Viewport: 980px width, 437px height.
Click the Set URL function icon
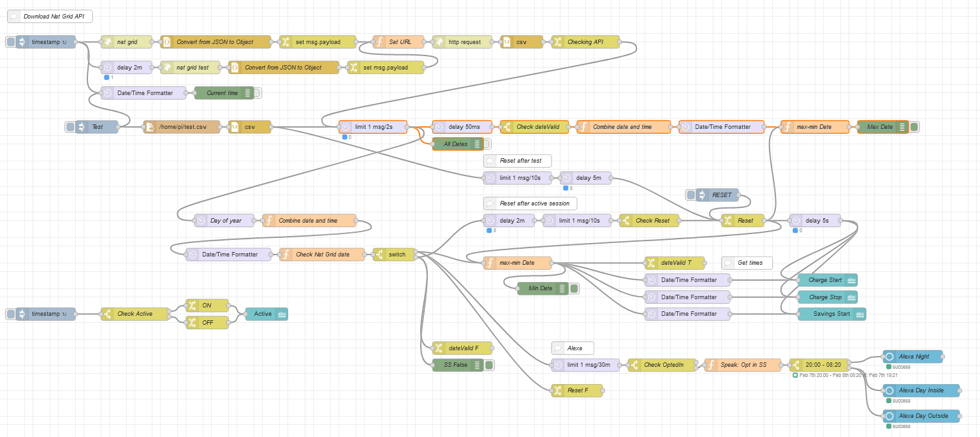[379, 42]
